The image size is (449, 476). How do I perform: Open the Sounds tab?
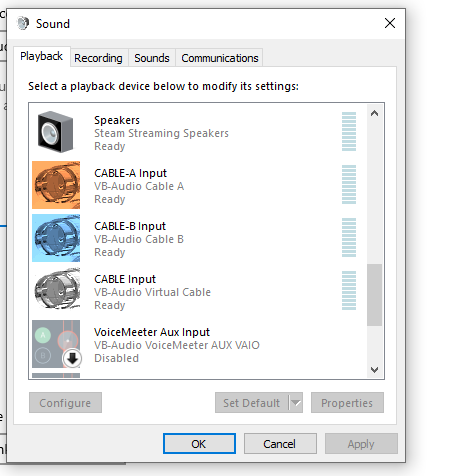[152, 58]
